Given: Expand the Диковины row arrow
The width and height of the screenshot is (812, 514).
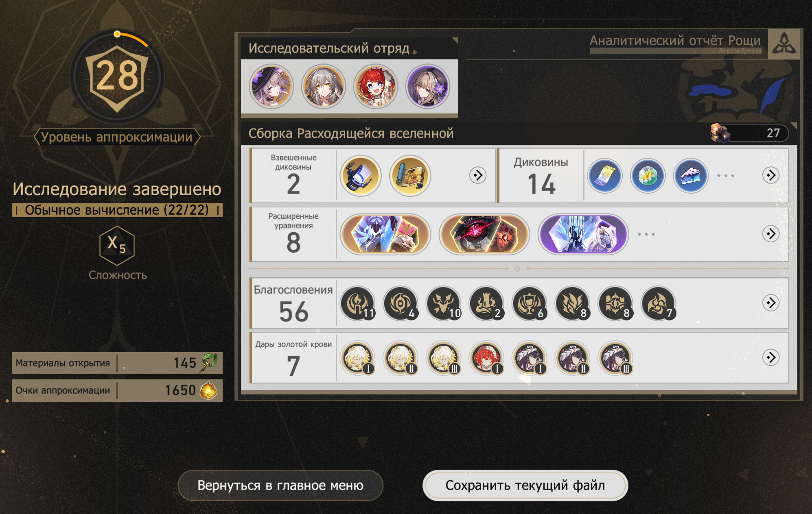Looking at the screenshot, I should (771, 175).
